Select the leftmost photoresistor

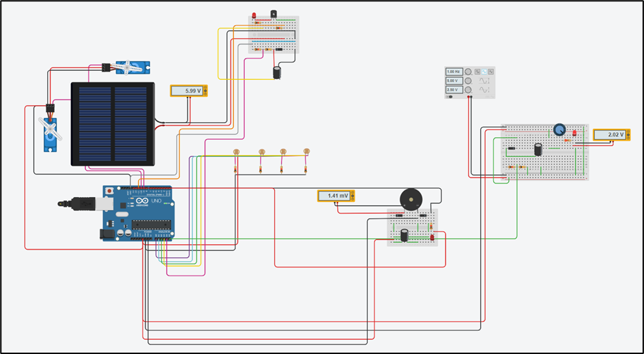tap(236, 151)
